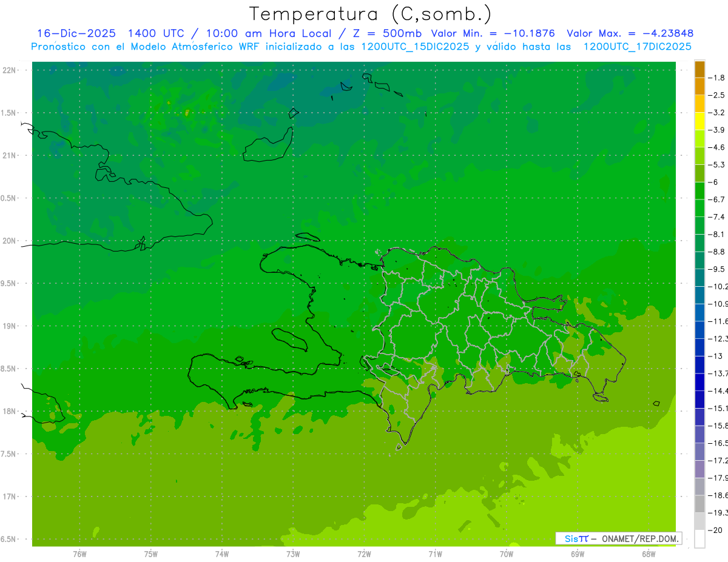
Task: Click the colorbar label "-3.9"
Action: (x=718, y=130)
